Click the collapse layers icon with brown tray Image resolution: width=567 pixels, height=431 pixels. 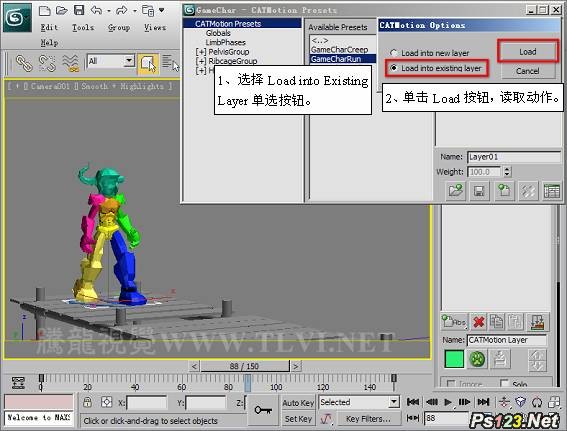click(x=537, y=322)
